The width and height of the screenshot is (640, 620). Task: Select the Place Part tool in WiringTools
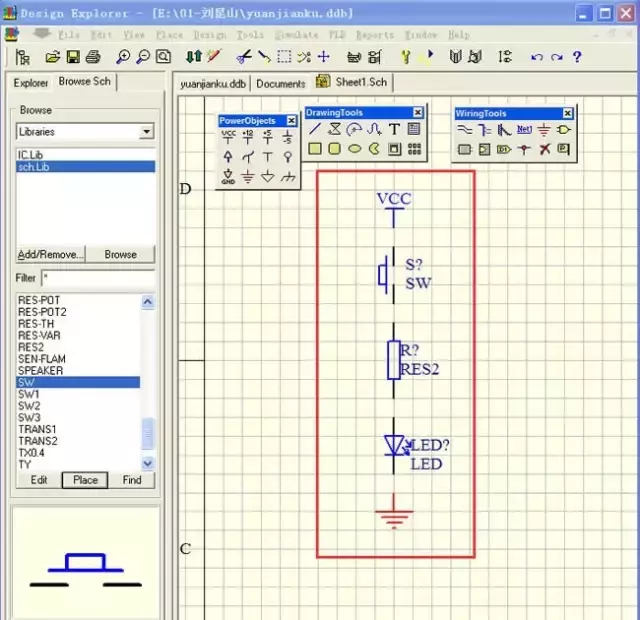point(564,130)
